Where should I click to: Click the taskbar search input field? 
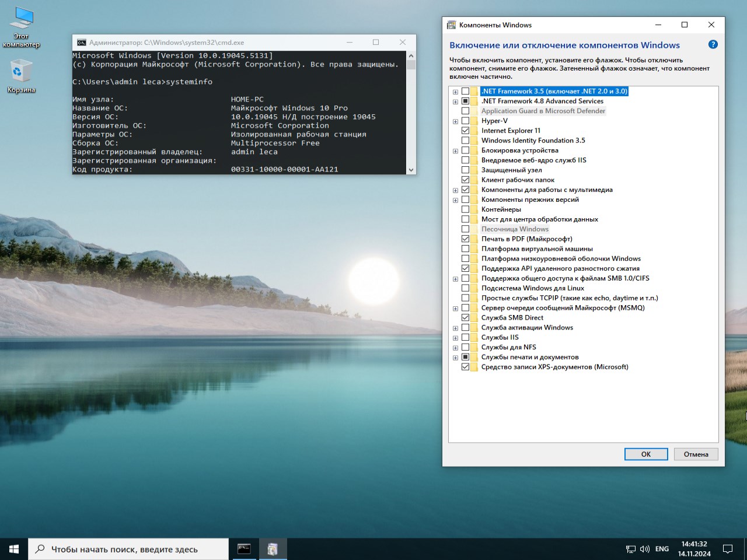point(128,549)
